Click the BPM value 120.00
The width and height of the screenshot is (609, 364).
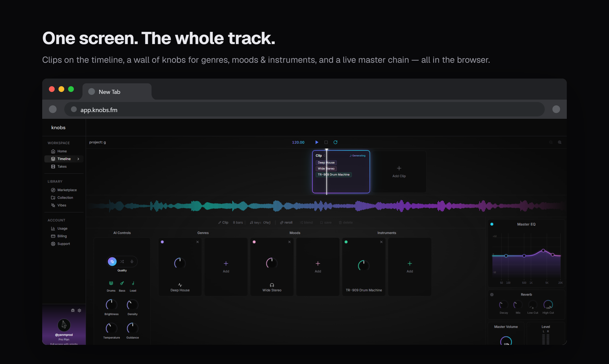point(298,142)
